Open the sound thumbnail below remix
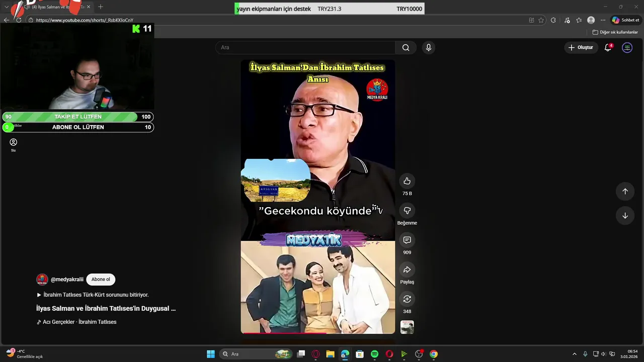This screenshot has height=362, width=644. tap(407, 327)
